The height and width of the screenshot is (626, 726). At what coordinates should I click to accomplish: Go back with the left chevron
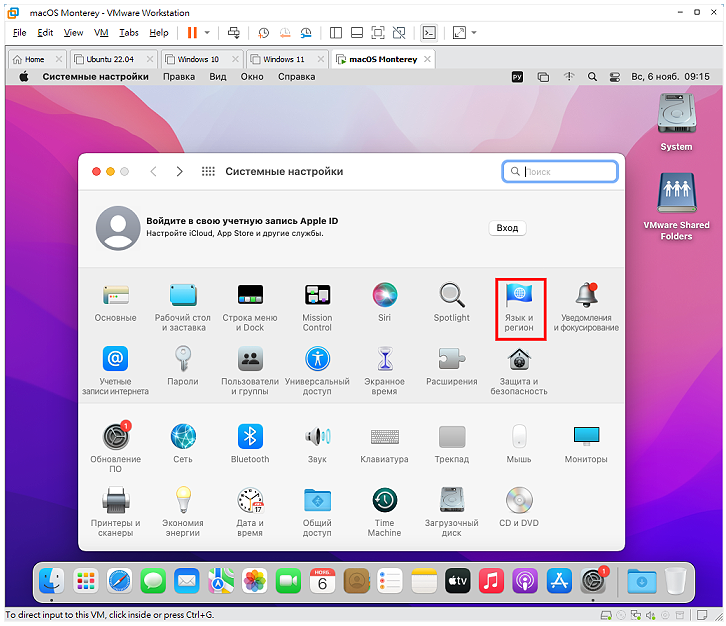(153, 171)
